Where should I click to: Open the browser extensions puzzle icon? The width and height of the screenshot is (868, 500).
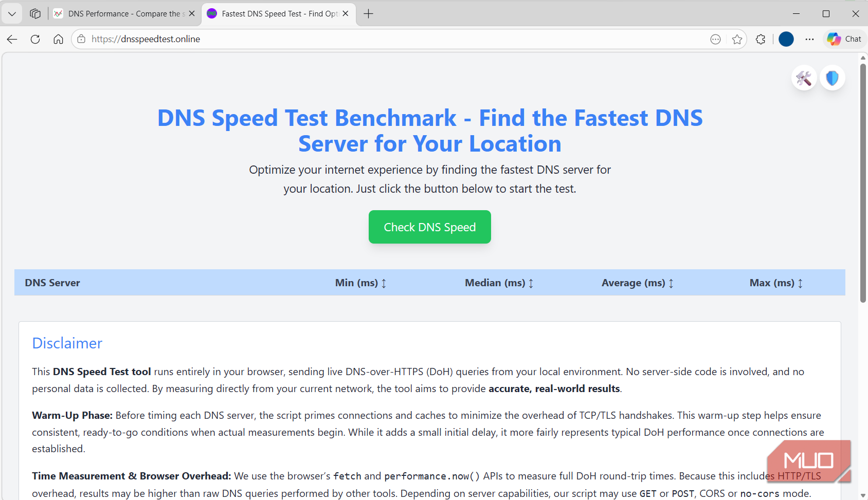coord(761,39)
